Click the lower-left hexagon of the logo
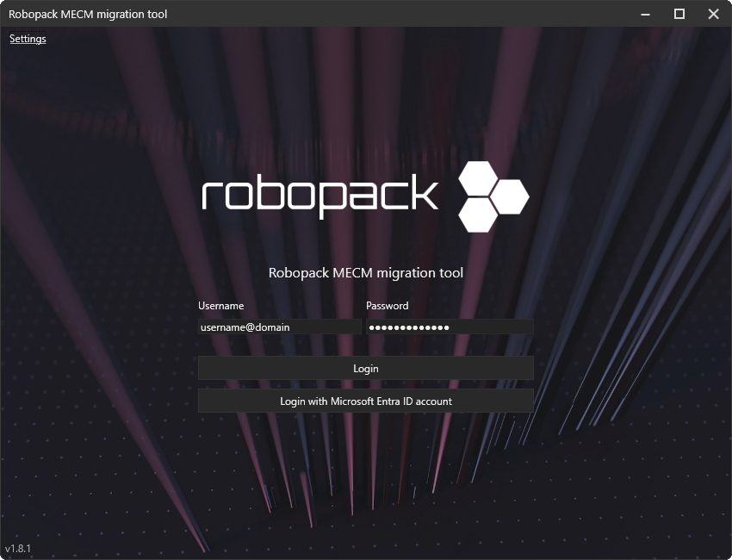 [475, 215]
